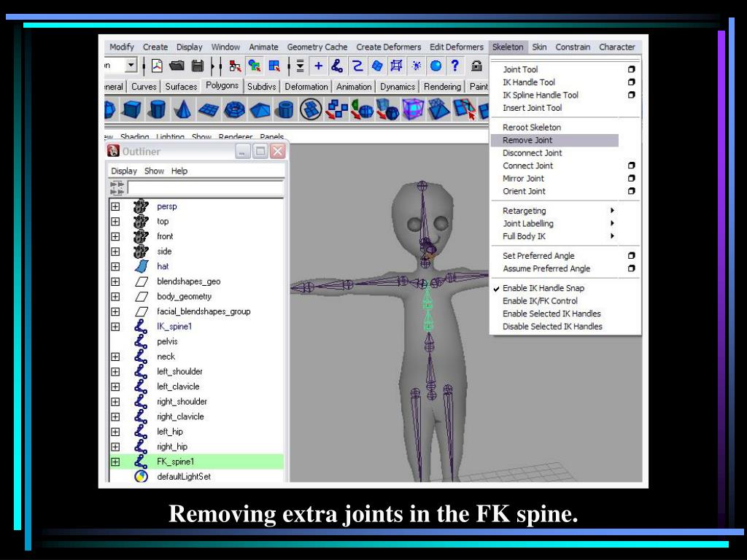Open the Edit Deformers menu
The width and height of the screenshot is (747, 560).
pyautogui.click(x=457, y=47)
